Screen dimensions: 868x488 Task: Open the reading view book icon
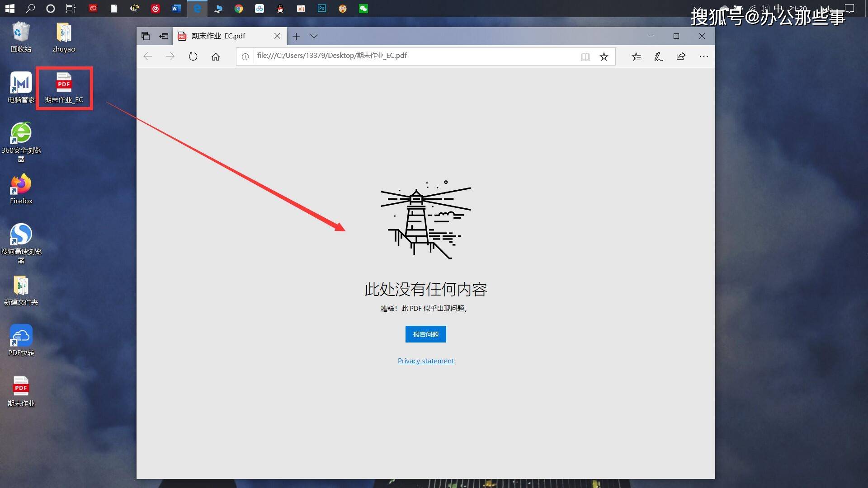pyautogui.click(x=585, y=56)
